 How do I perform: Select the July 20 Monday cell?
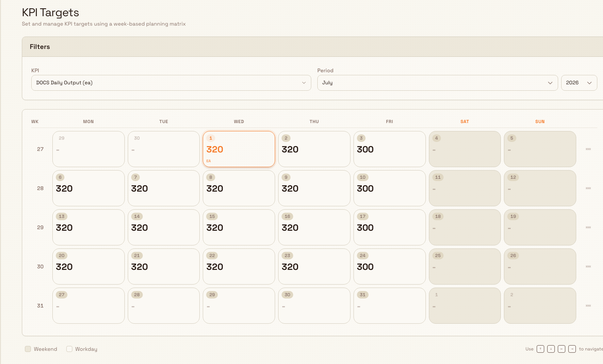pos(89,267)
